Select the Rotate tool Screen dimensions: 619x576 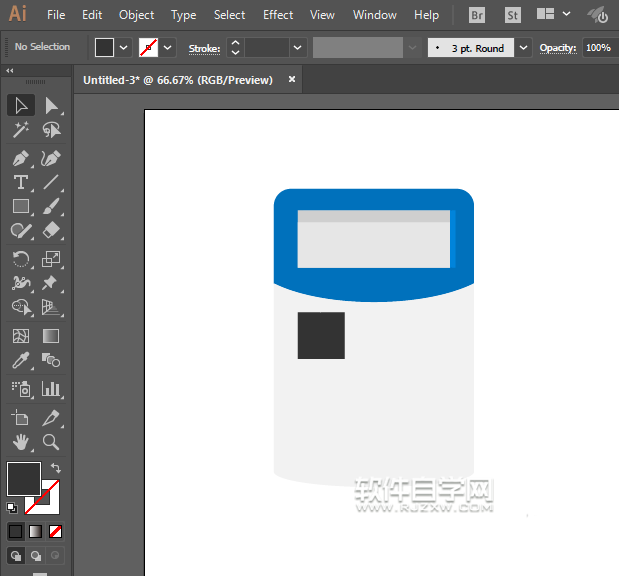20,259
